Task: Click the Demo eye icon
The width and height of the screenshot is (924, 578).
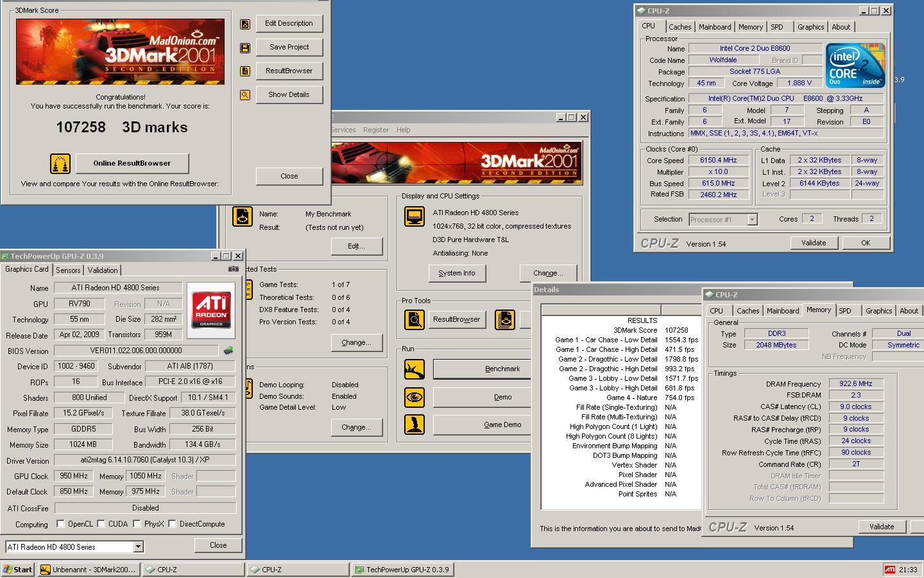Action: point(414,398)
